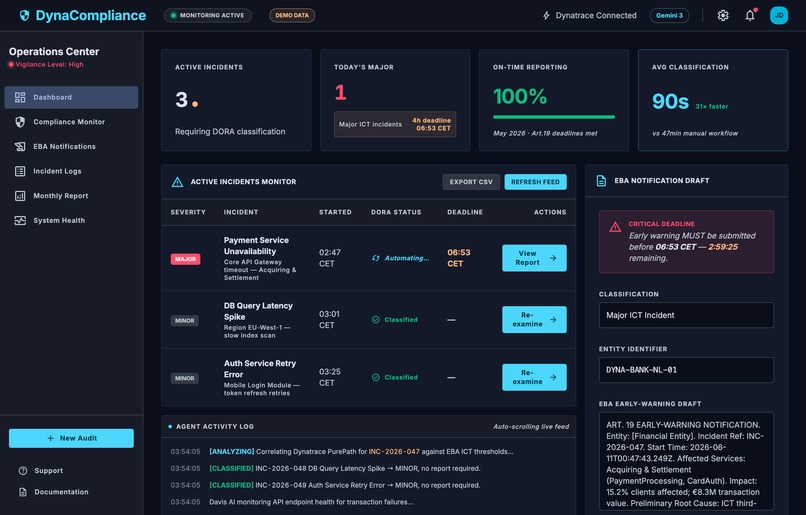Click the Deadline column header
This screenshot has height=515, width=806.
465,212
